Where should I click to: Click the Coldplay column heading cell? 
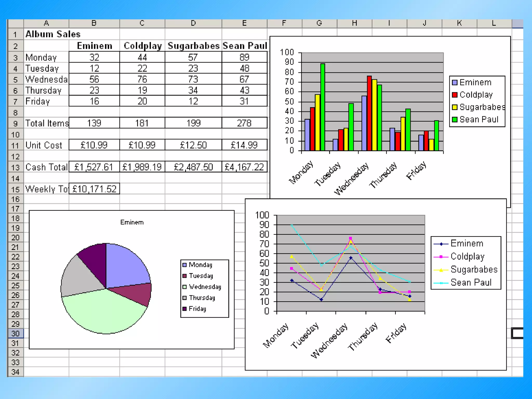142,46
